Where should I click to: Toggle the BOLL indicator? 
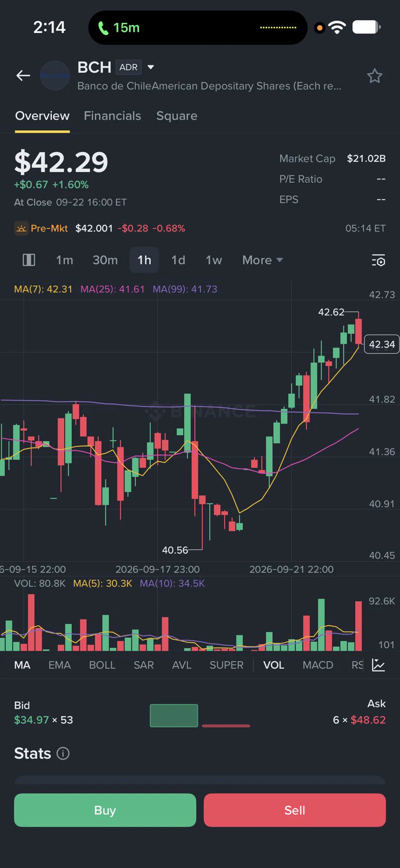[x=102, y=665]
